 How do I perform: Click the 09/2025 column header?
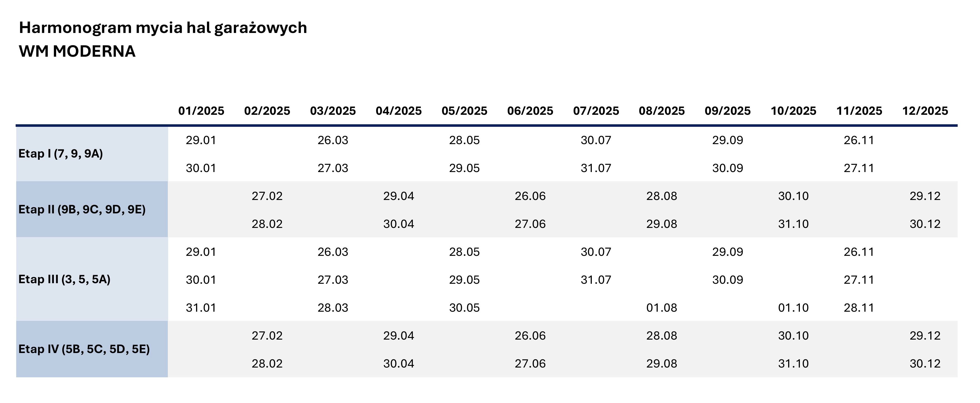[x=728, y=111]
